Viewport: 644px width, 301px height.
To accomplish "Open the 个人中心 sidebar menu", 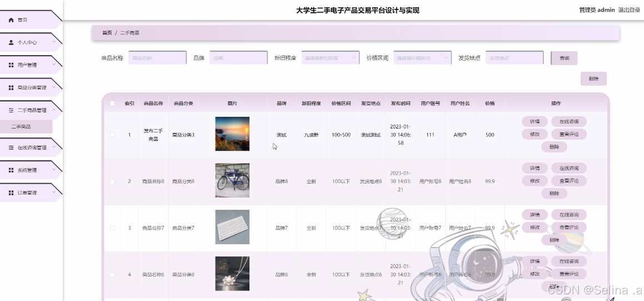I will (x=31, y=42).
